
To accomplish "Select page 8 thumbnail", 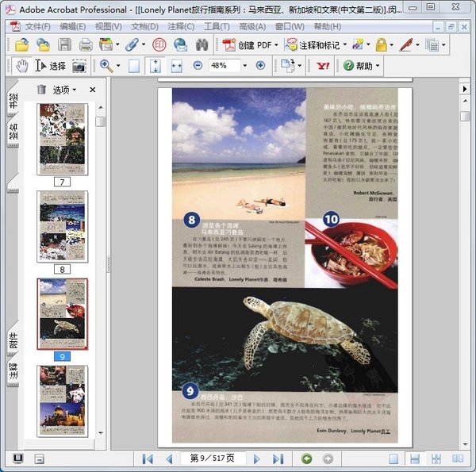I will [x=63, y=226].
